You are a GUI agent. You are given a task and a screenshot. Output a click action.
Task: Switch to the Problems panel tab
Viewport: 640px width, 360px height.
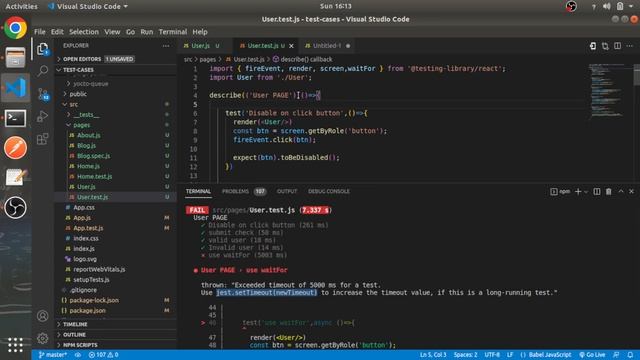(x=244, y=191)
